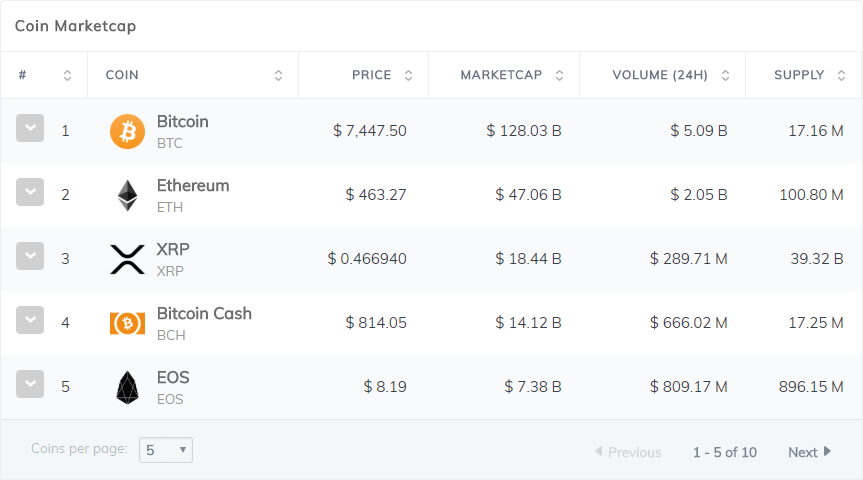Click the Bitcoin Cash logo icon

click(x=127, y=323)
